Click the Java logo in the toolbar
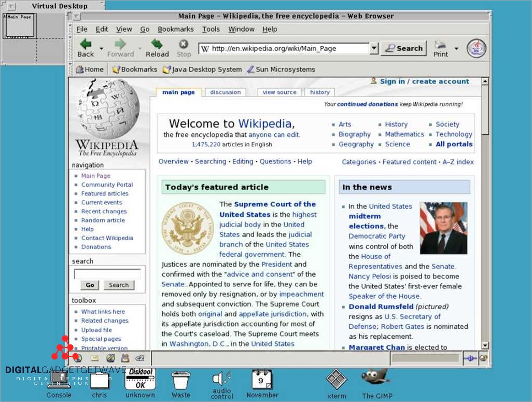The width and height of the screenshot is (532, 402). coord(475,47)
